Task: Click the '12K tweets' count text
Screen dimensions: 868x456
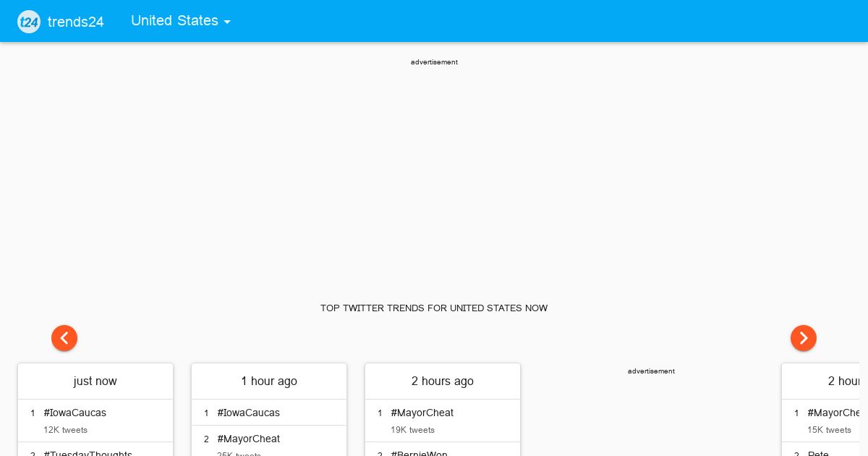Action: 65,430
